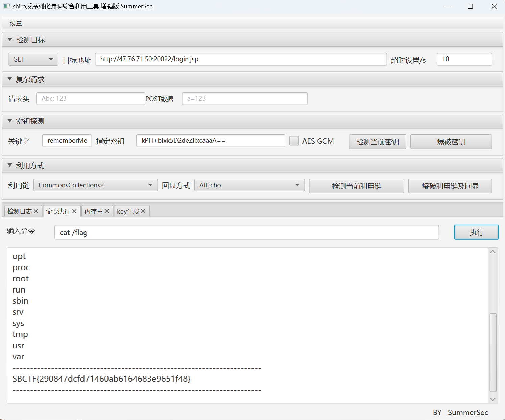This screenshot has width=505, height=420.
Task: Switch to the 命令执行 tab
Action: coord(58,211)
